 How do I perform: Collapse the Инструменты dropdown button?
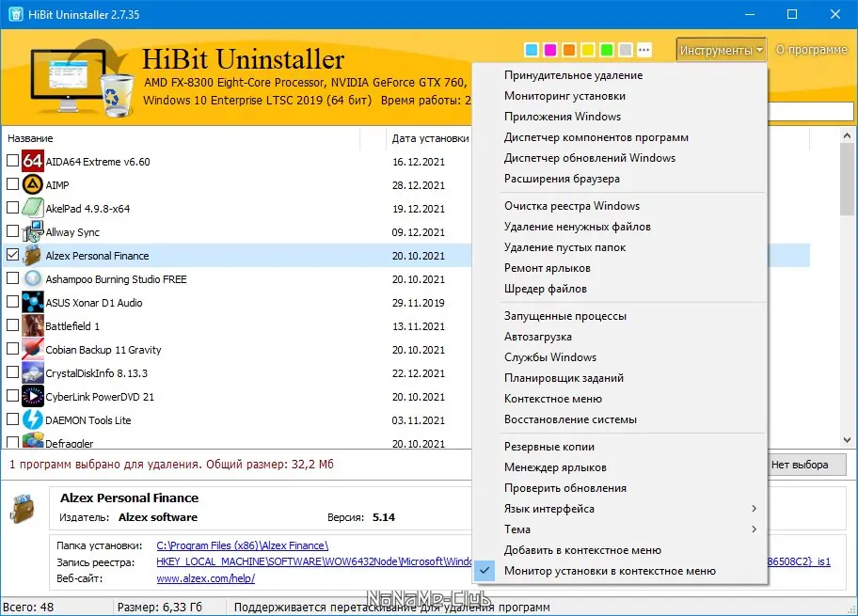pos(722,50)
